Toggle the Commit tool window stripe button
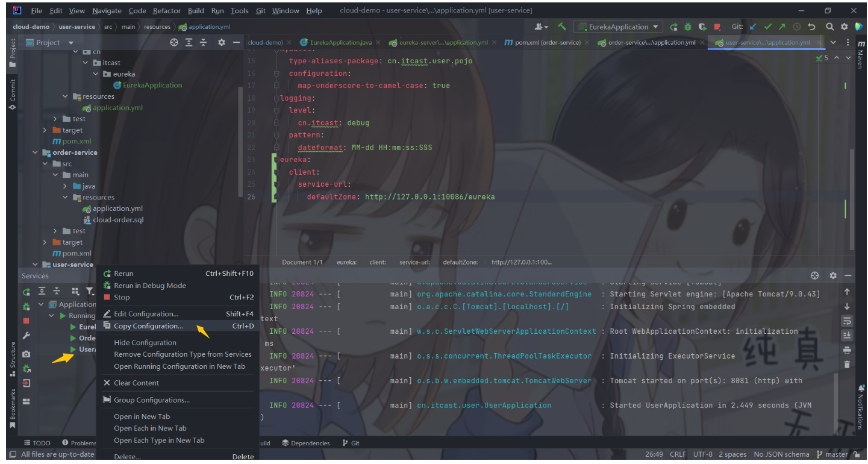The width and height of the screenshot is (868, 464). click(13, 94)
